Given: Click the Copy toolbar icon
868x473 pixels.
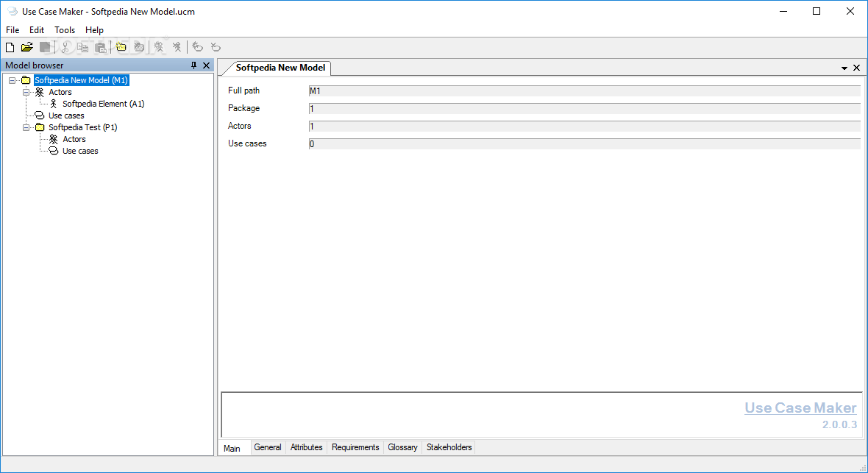Looking at the screenshot, I should tap(83, 48).
